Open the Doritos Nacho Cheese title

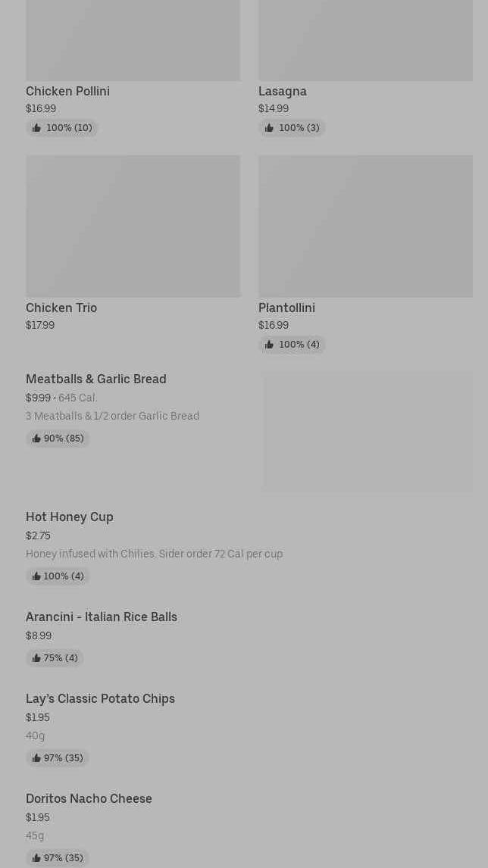click(89, 798)
